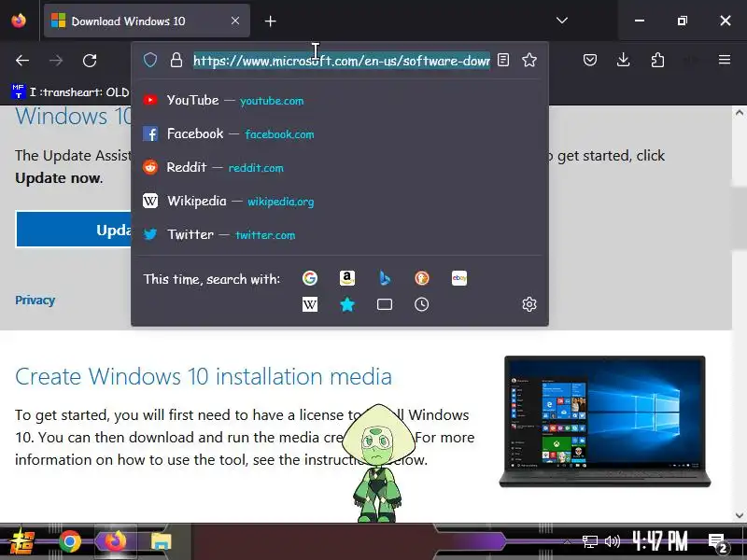The height and width of the screenshot is (560, 747).
Task: Search this time with Google
Action: tap(310, 278)
